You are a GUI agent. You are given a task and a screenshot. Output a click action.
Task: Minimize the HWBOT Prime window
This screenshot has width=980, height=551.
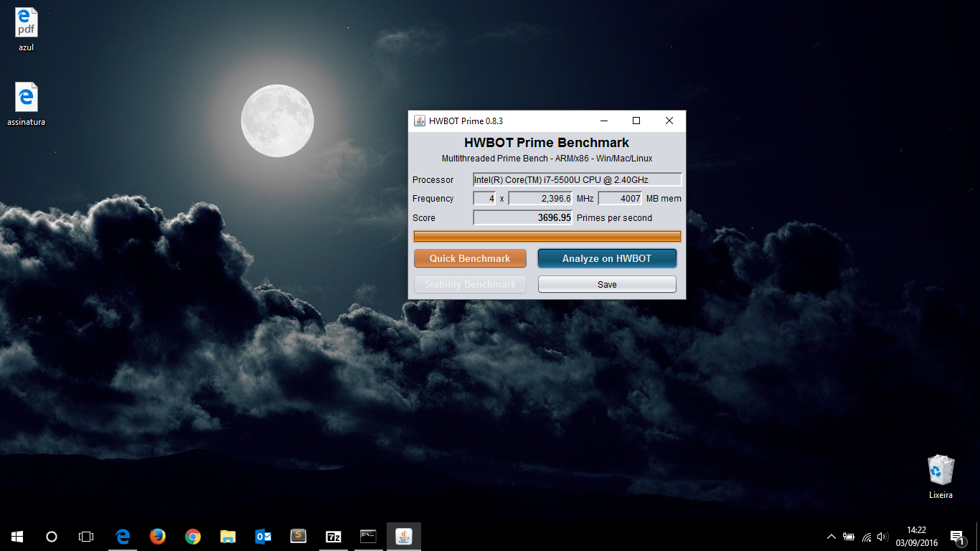coord(603,121)
